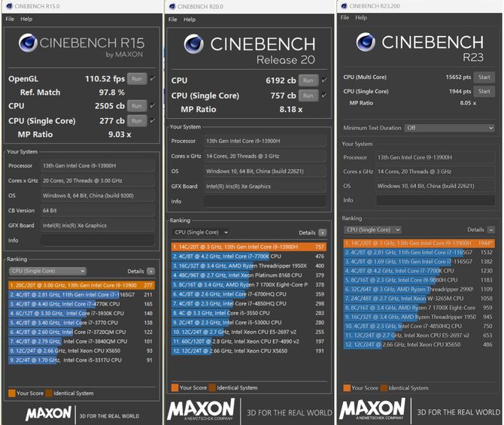Open CPU (Single Core) ranking dropdown in R23
Screen dimensions: 504x425
(x=373, y=229)
